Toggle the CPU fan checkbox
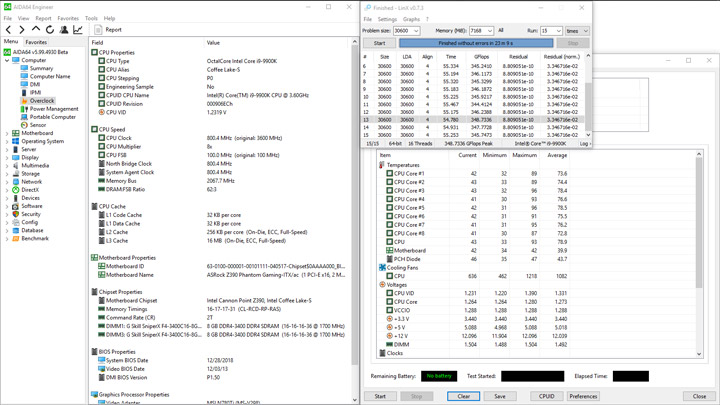The width and height of the screenshot is (720, 405). [389, 276]
